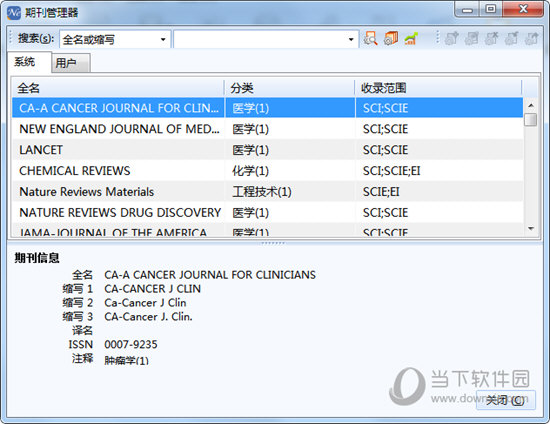The width and height of the screenshot is (550, 424).
Task: Click abbreviation CA-CANCER J CLIN
Action: coord(153,289)
